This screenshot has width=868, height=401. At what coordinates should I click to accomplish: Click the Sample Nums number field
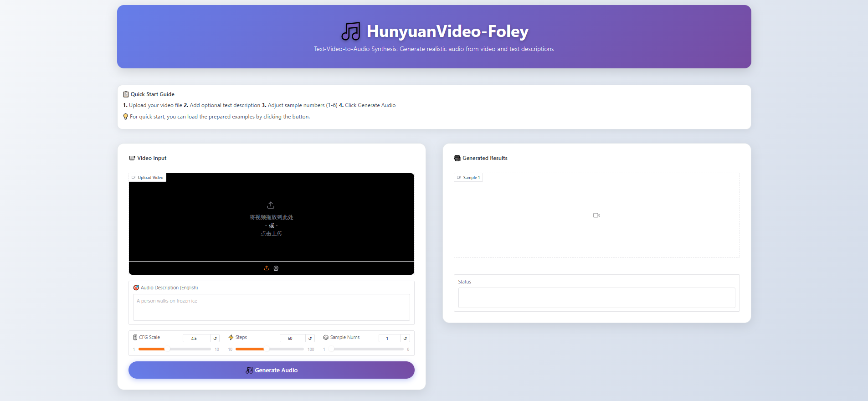pyautogui.click(x=390, y=338)
